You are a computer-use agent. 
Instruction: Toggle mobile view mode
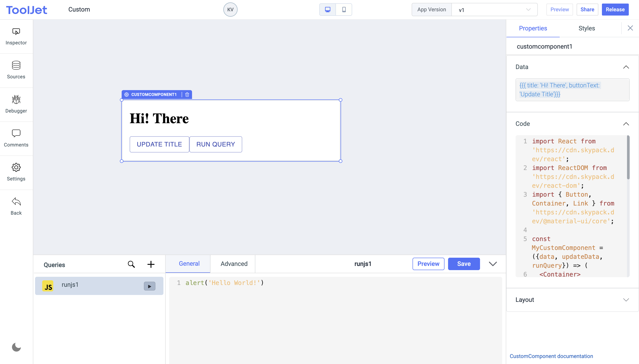344,9
